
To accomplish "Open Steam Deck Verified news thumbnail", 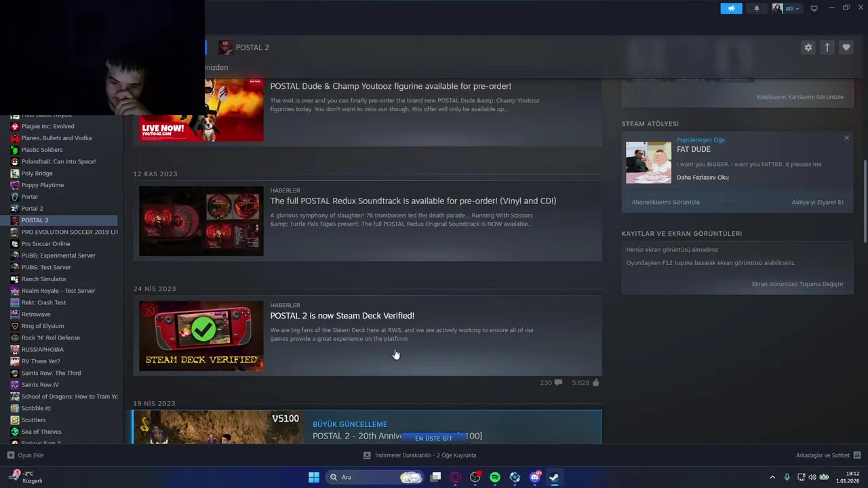I will point(201,335).
